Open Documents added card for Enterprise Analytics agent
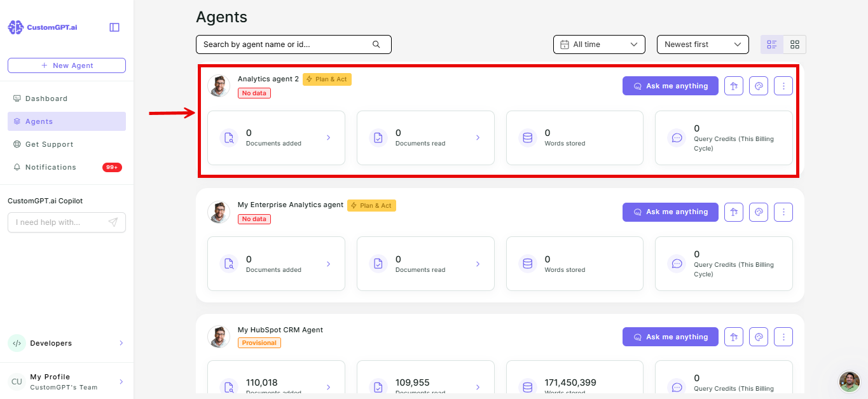Viewport: 868px width, 399px height. point(276,264)
